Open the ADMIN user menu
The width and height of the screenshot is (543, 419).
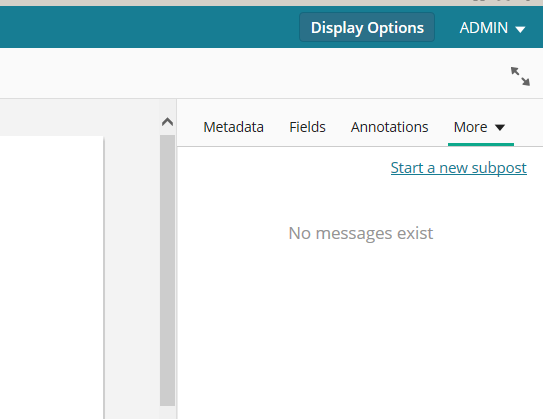pyautogui.click(x=492, y=28)
